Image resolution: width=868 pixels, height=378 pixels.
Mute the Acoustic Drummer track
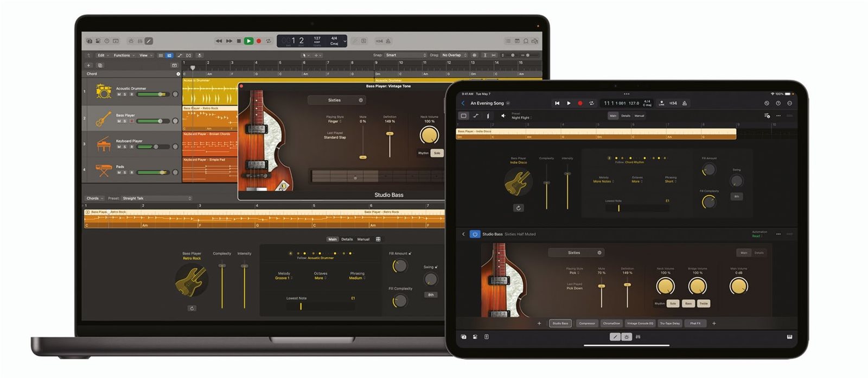point(119,94)
